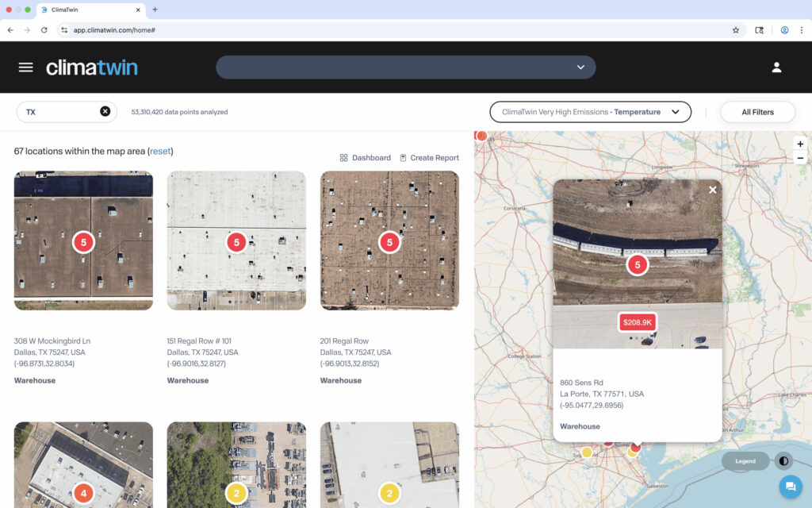Toggle the map contrast mode
The height and width of the screenshot is (508, 812).
(783, 460)
